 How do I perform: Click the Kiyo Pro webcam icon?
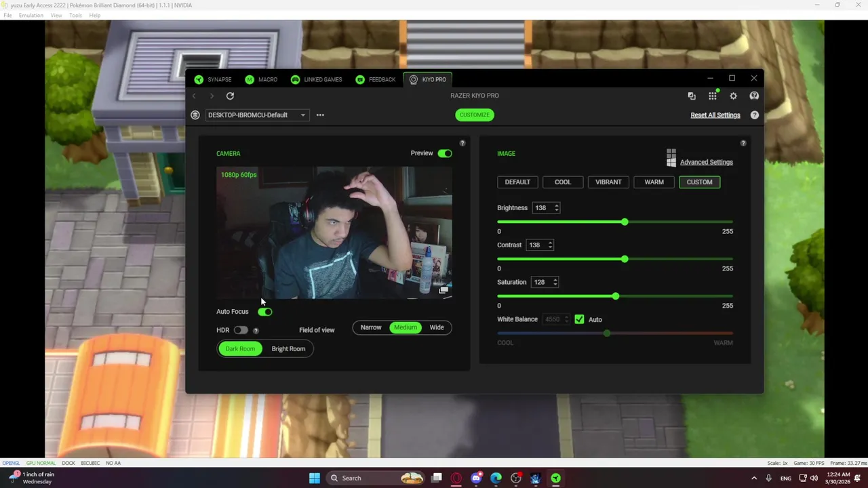tap(413, 79)
